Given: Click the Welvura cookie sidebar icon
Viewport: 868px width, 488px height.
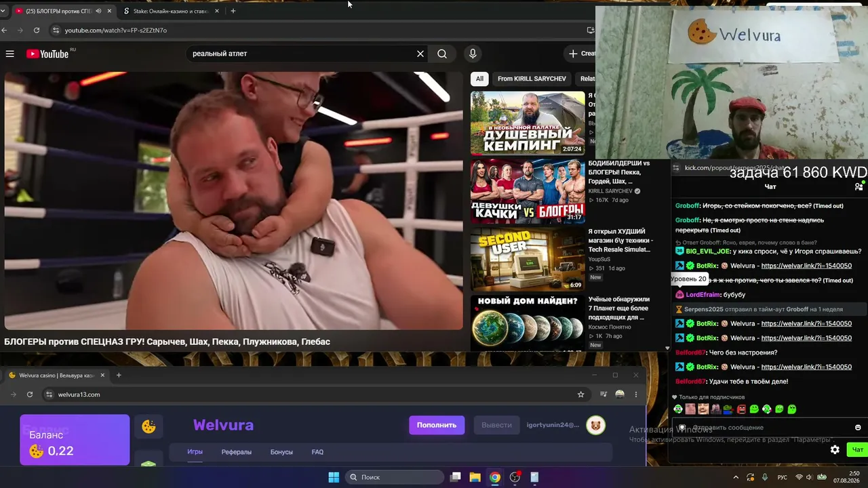Looking at the screenshot, I should 149,426.
